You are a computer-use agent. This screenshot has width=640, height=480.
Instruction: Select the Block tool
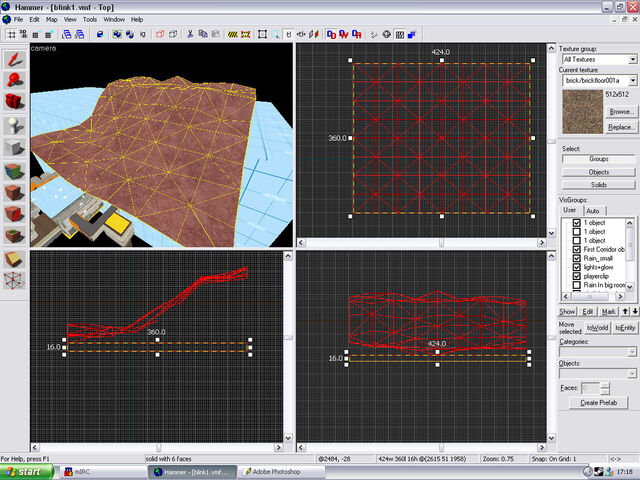coord(15,147)
